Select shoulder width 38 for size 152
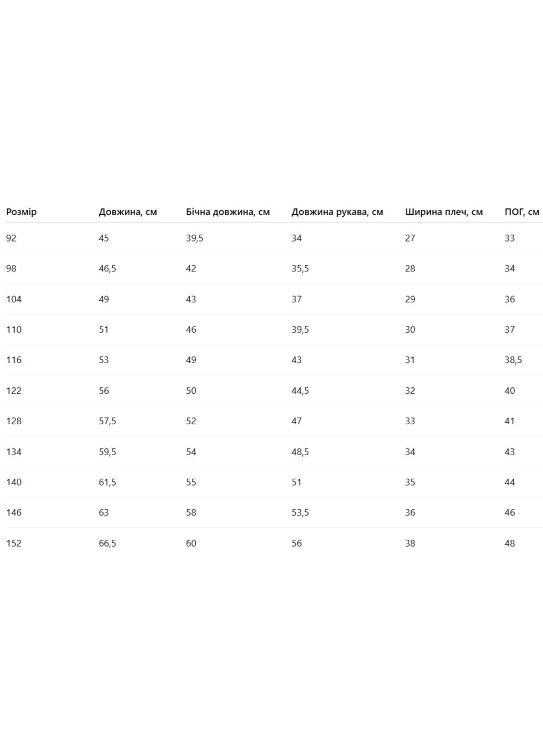This screenshot has width=543, height=756. pos(410,543)
